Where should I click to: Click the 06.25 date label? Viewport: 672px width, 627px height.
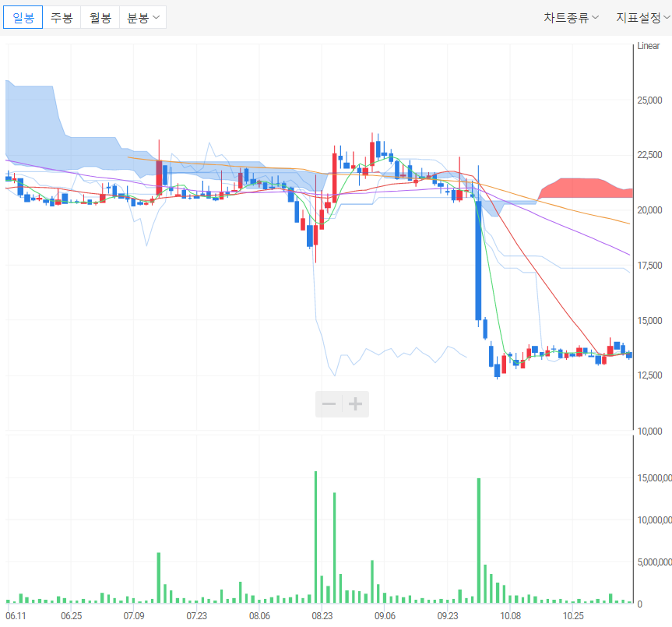pos(71,616)
